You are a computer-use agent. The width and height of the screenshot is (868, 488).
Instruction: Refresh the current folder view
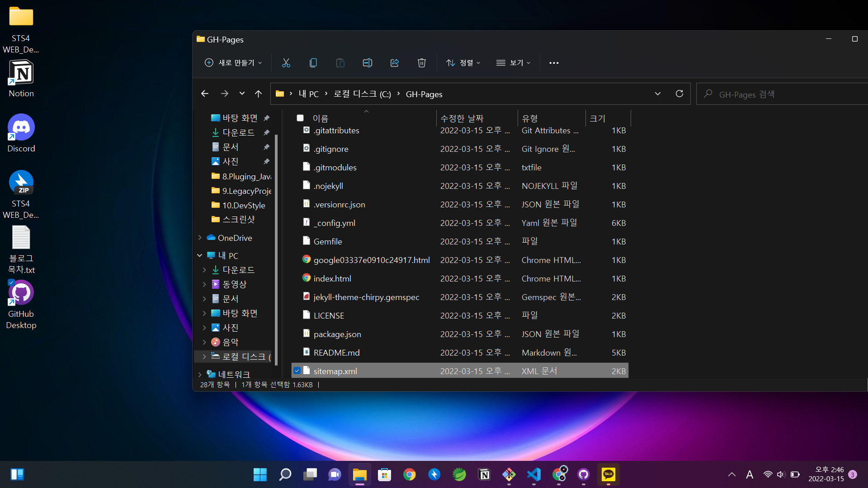point(679,94)
